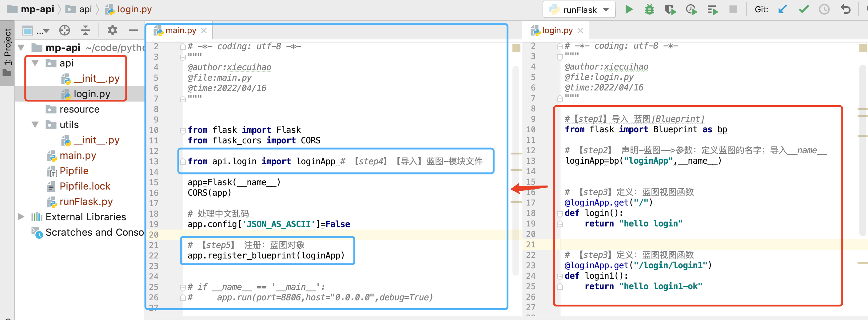Select utils folder's __init__.py
This screenshot has width=868, height=320.
point(90,140)
